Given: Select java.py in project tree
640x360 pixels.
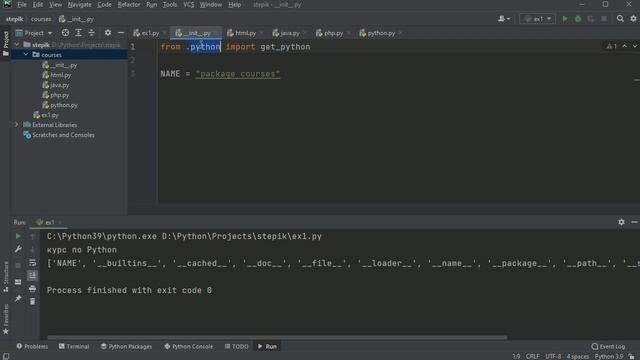Looking at the screenshot, I should [59, 85].
